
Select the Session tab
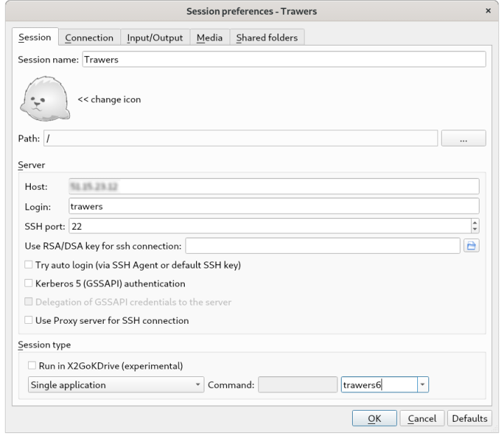[x=35, y=37]
